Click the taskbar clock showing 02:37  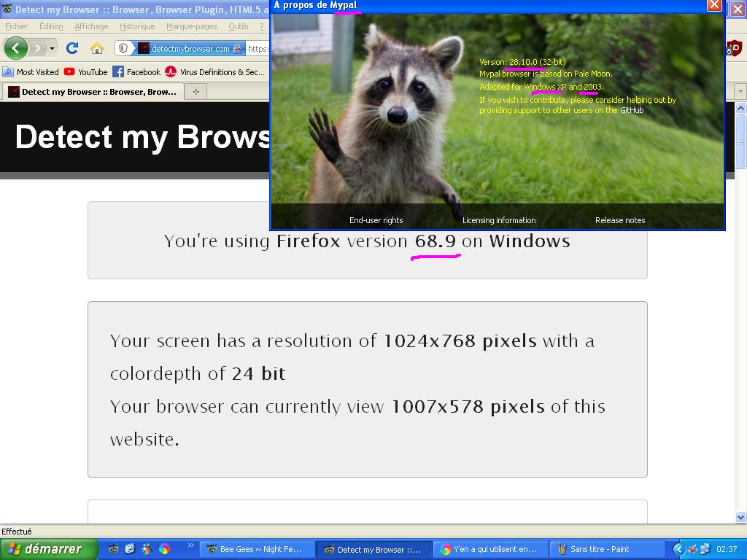pyautogui.click(x=727, y=550)
